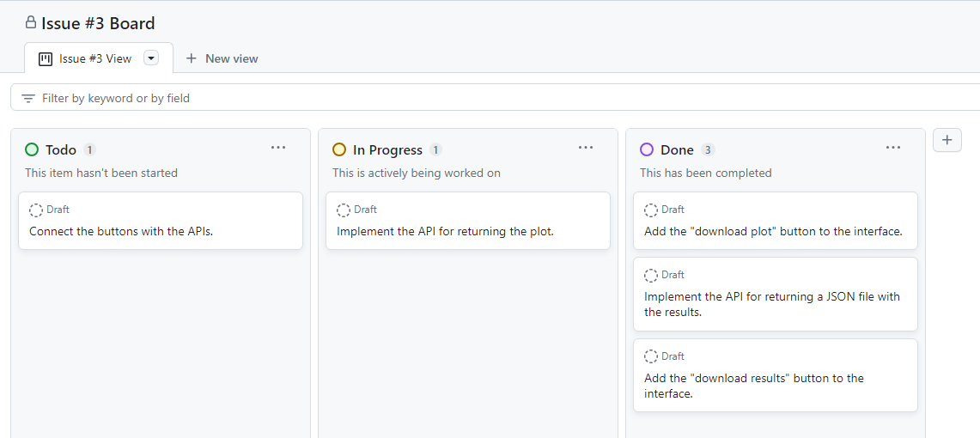Click draft icon on Connect the buttons card
Viewport: 980px width, 438px height.
pos(36,210)
